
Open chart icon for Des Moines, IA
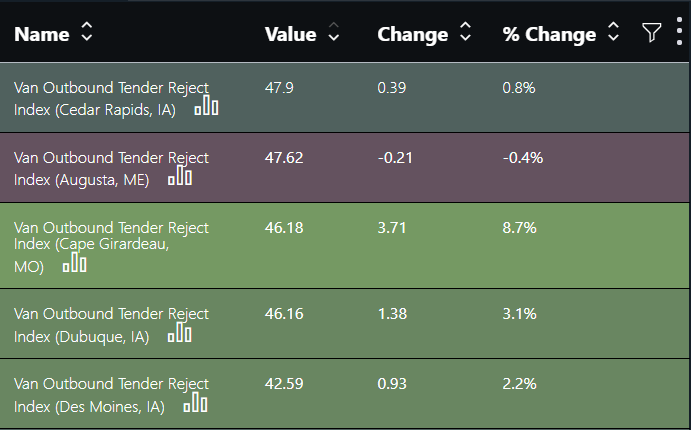click(195, 403)
